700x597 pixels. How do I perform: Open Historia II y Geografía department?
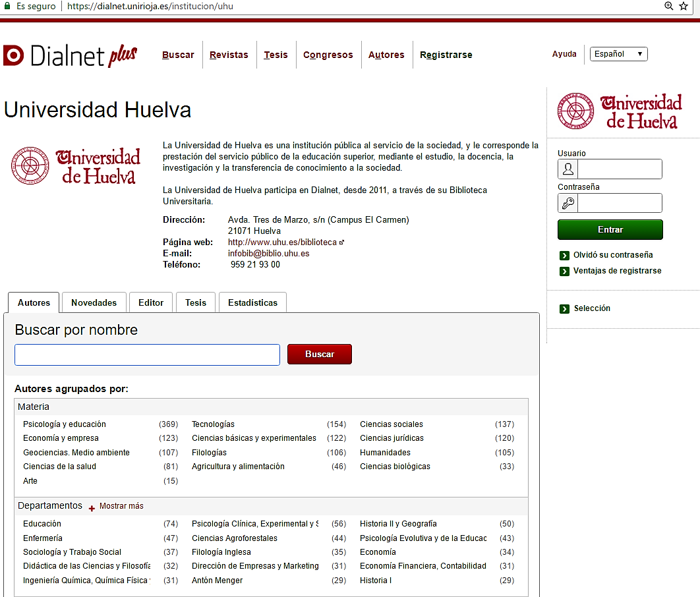click(x=398, y=524)
